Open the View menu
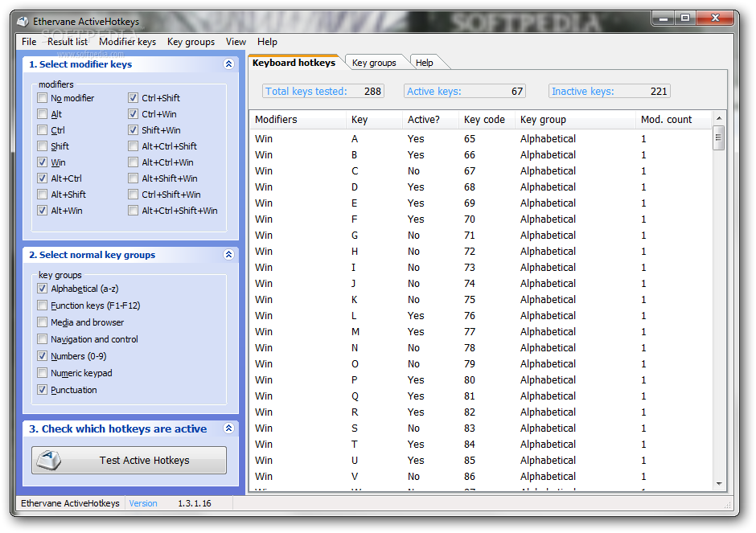Viewport: 756px width, 533px height. [x=236, y=42]
